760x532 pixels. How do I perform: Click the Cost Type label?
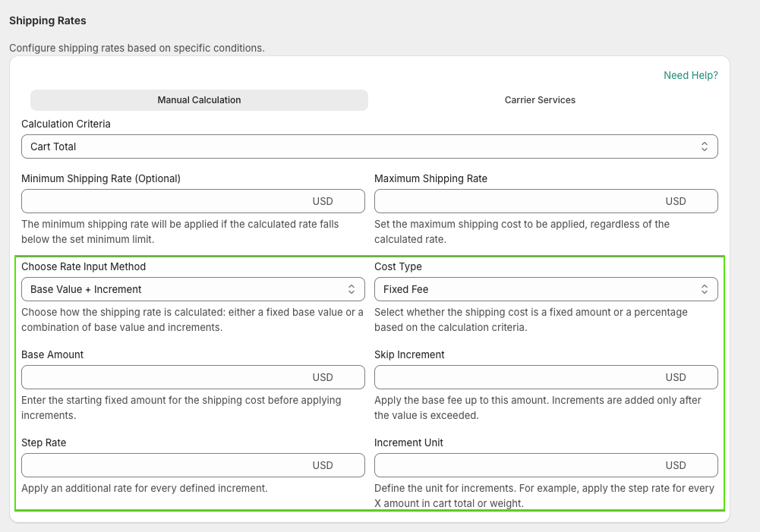coord(398,266)
